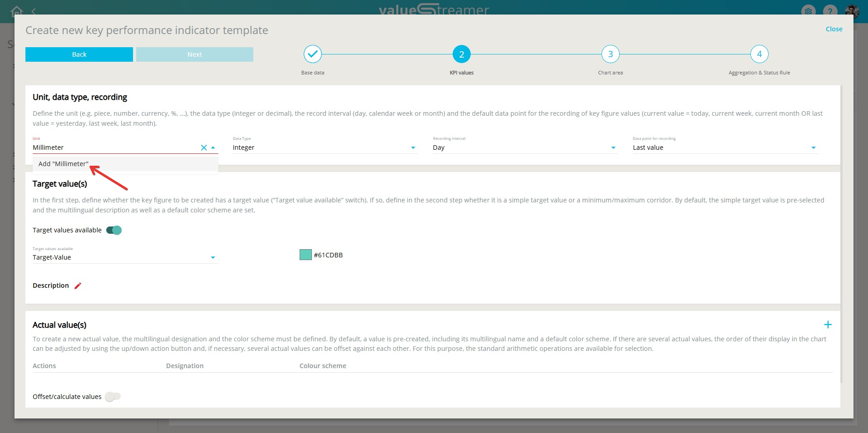Edit Description using the red pencil icon
Image resolution: width=868 pixels, height=433 pixels.
(x=78, y=285)
